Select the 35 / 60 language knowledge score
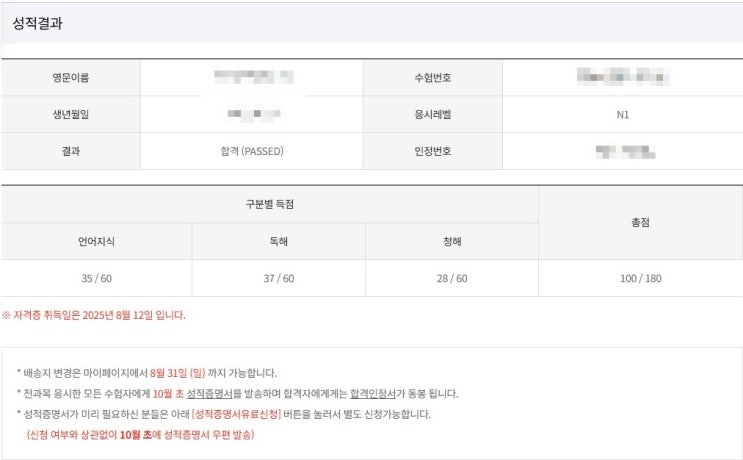The height and width of the screenshot is (460, 743). (x=96, y=278)
